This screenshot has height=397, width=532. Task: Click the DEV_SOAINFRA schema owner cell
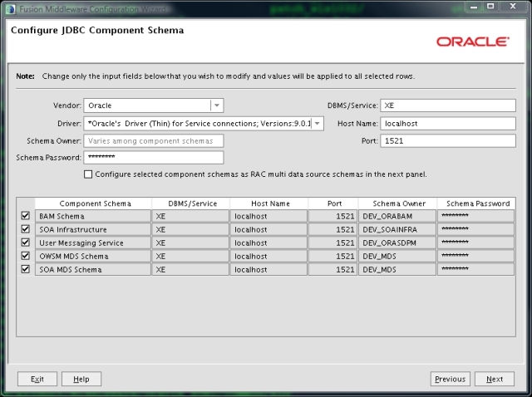coord(397,229)
